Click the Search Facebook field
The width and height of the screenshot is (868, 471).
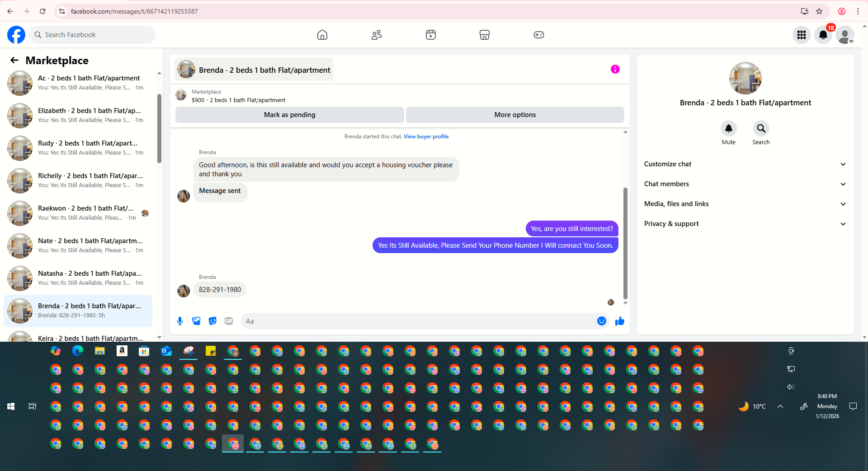click(92, 35)
